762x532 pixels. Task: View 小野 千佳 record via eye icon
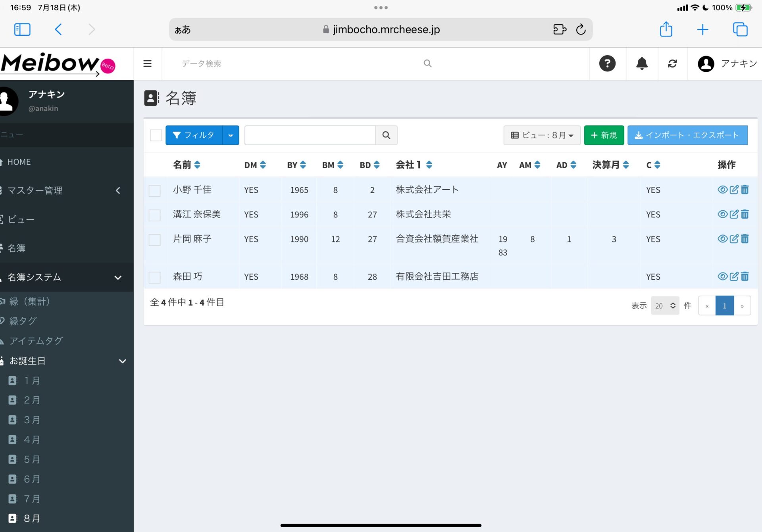click(x=723, y=190)
